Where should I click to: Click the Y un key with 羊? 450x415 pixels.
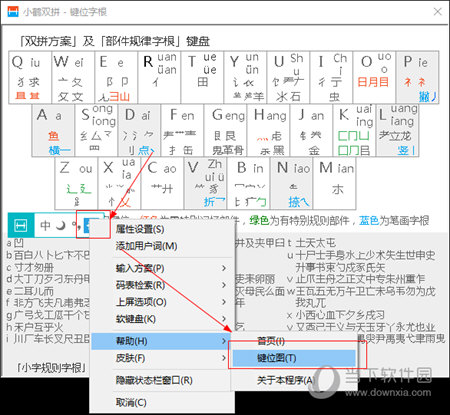[245, 77]
